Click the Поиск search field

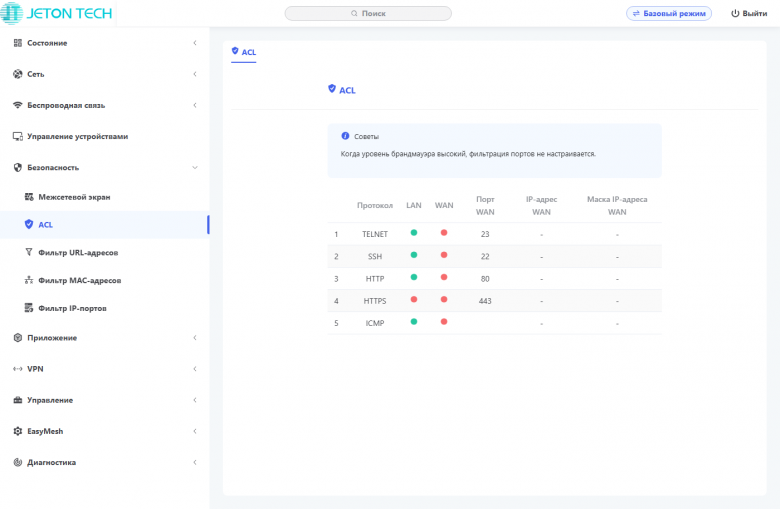click(x=368, y=14)
